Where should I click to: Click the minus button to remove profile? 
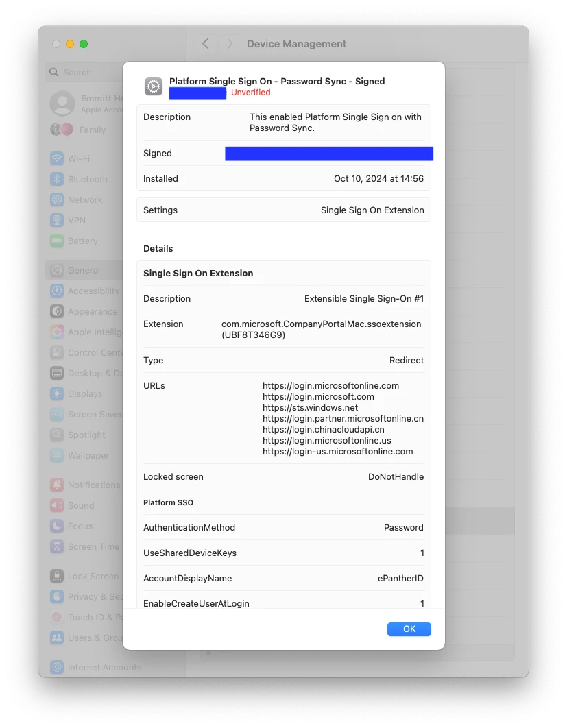click(225, 653)
